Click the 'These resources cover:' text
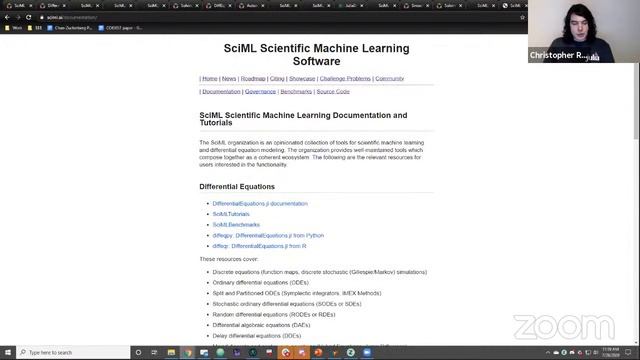 click(229, 259)
